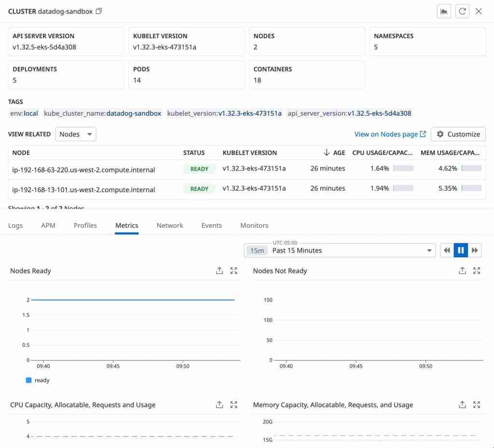This screenshot has width=494, height=448.
Task: Switch to the Network tab
Action: coord(170,225)
